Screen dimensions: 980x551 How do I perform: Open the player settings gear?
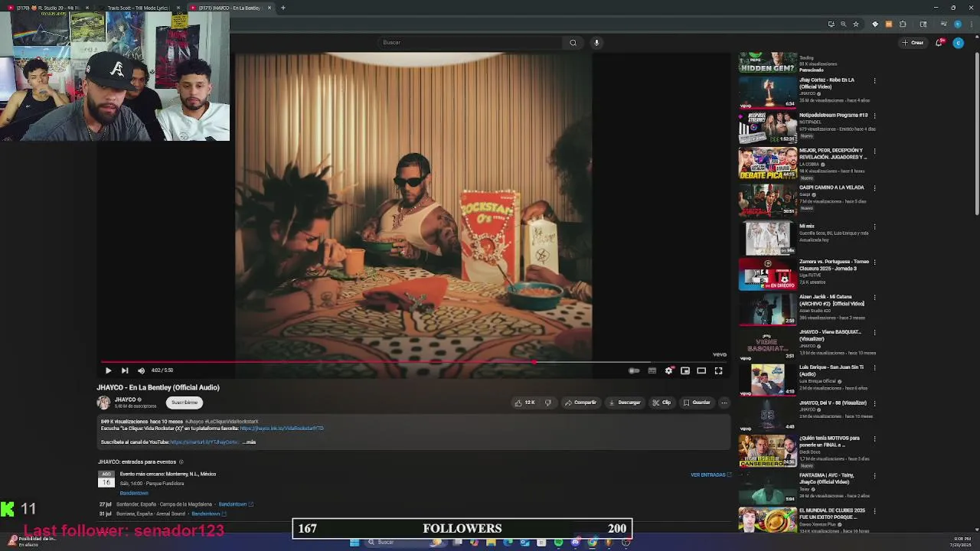coord(669,370)
